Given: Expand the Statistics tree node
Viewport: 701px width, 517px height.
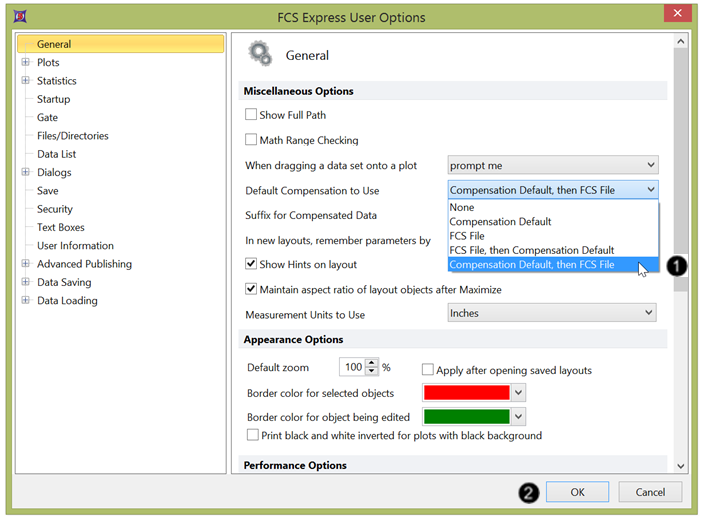Looking at the screenshot, I should pyautogui.click(x=25, y=80).
